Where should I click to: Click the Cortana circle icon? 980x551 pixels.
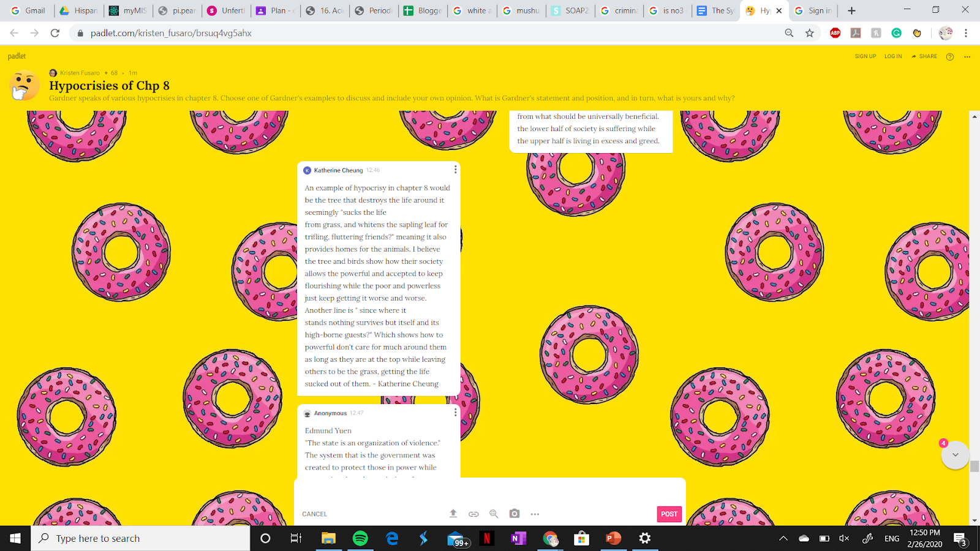pyautogui.click(x=265, y=538)
